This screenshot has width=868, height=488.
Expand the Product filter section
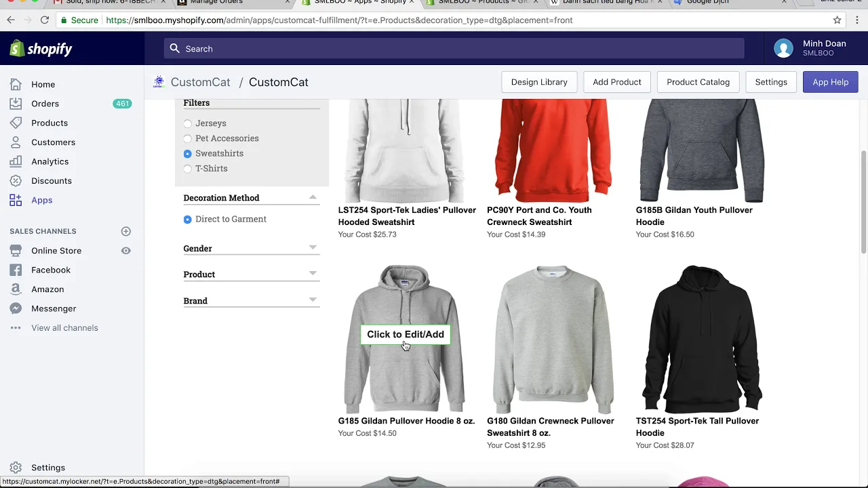coord(313,273)
